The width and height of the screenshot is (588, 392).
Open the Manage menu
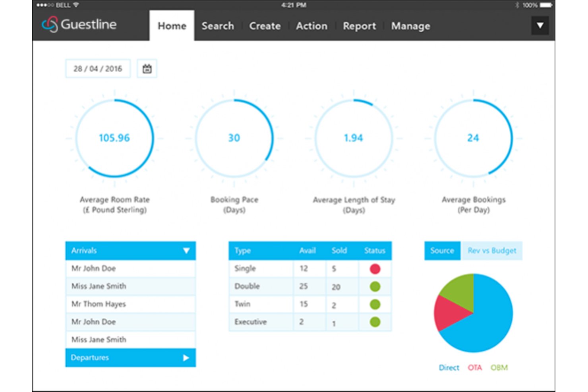tap(410, 26)
